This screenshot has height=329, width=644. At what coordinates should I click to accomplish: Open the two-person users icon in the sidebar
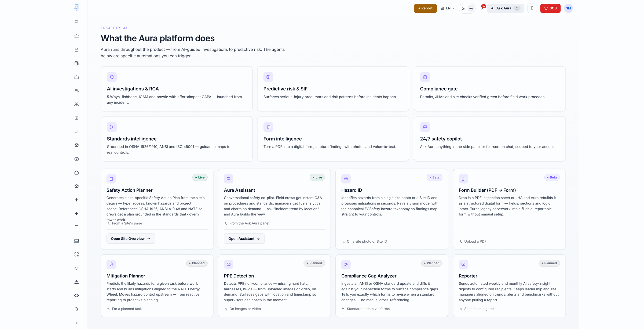(76, 90)
